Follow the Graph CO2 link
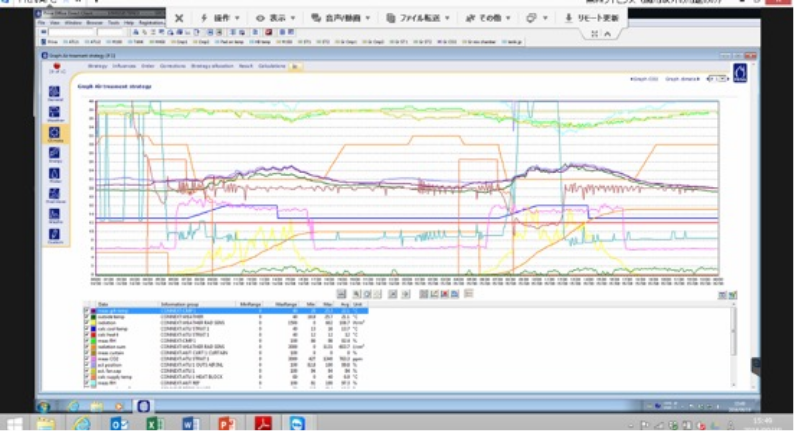Screen dimensions: 794x431 pos(644,79)
